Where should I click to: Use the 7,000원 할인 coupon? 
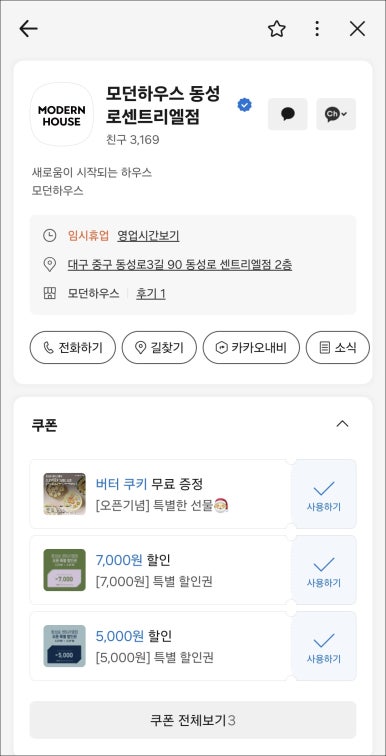coord(324,570)
